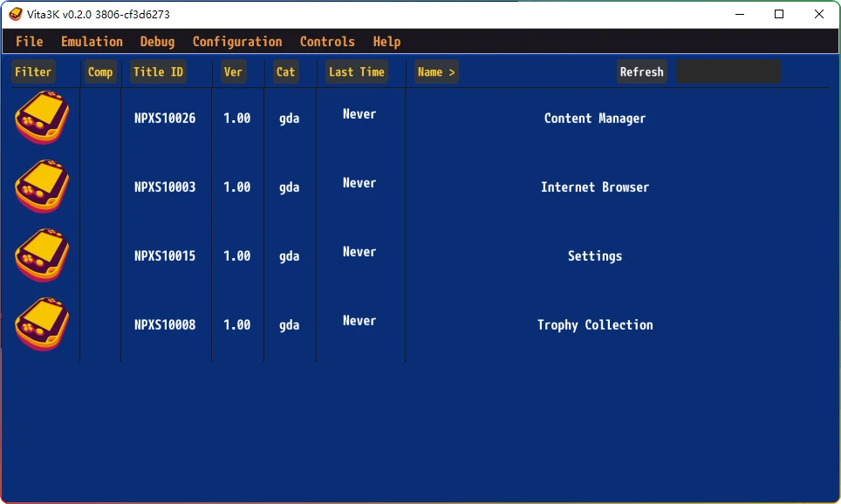Click version 1.00 in Settings row

point(237,255)
